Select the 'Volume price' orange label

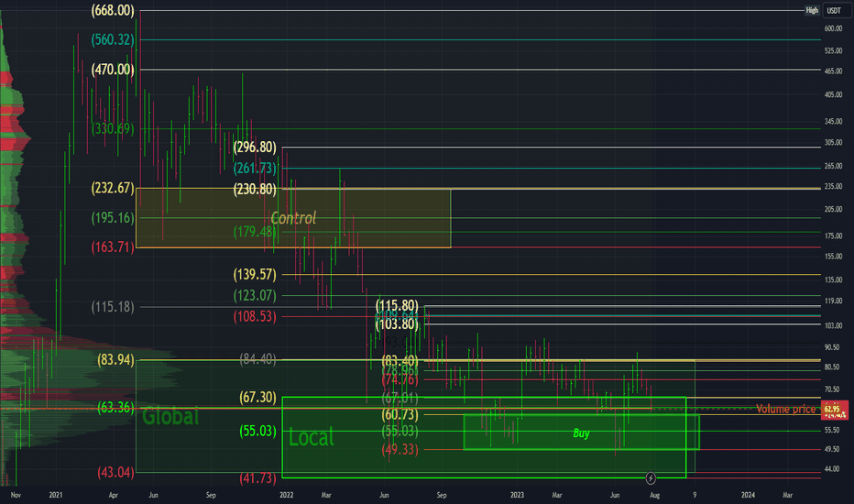[785, 410]
